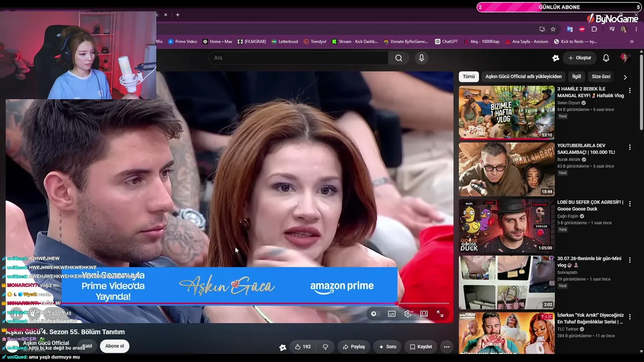
Task: Click the YouTube search magnifier button
Action: [x=398, y=58]
